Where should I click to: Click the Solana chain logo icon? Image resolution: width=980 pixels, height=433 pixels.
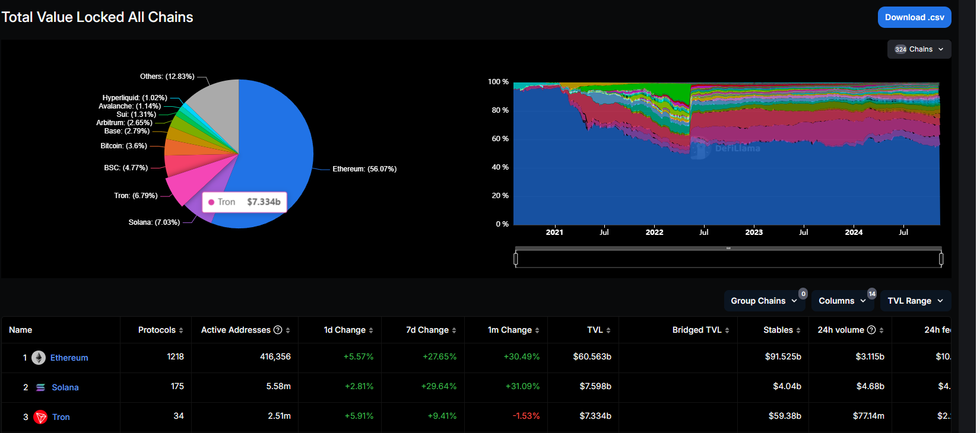pyautogui.click(x=40, y=387)
